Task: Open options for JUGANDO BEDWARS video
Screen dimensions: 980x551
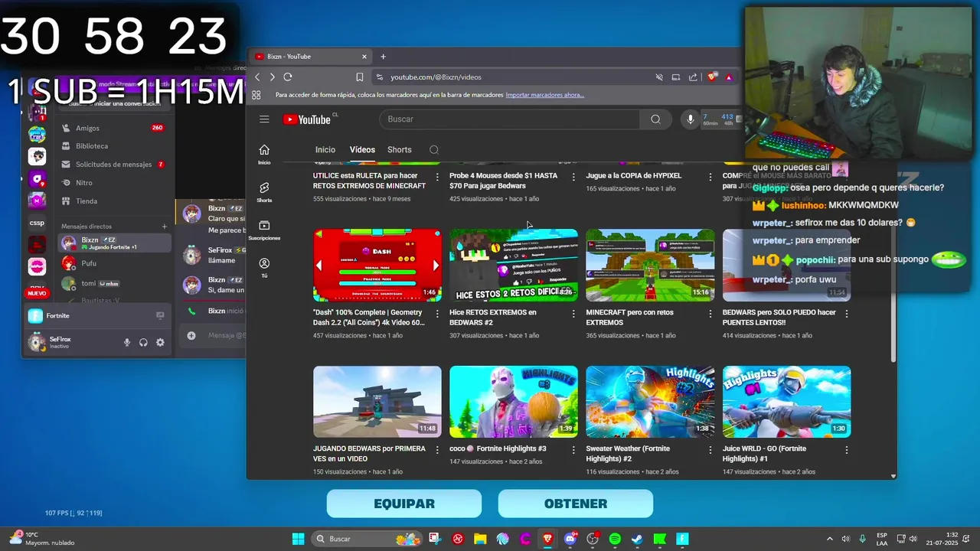Action: tap(437, 449)
